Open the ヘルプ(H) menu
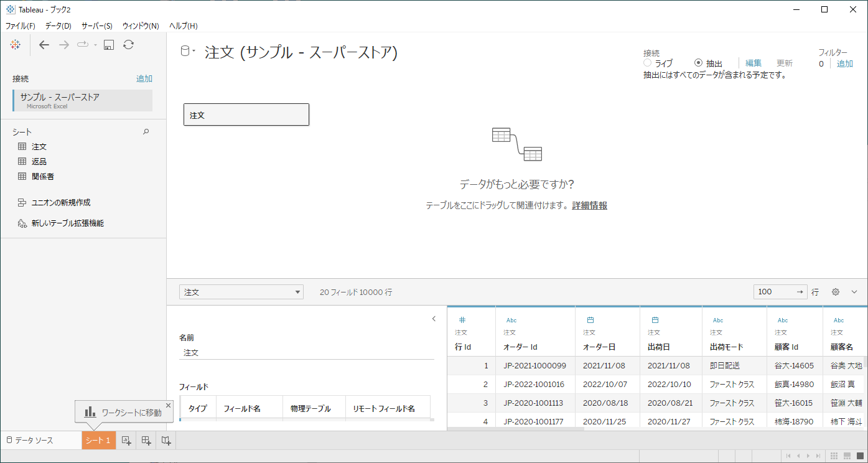868x463 pixels. click(184, 26)
